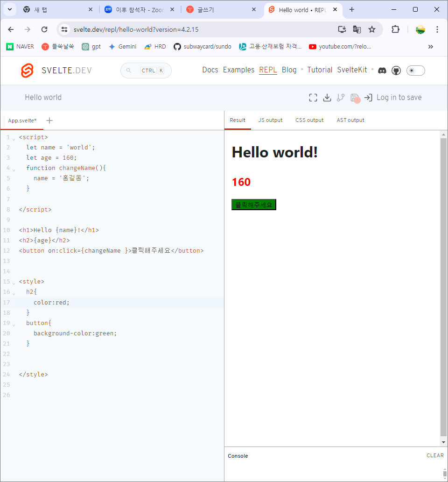
Task: Open the GitHub icon link
Action: [396, 71]
